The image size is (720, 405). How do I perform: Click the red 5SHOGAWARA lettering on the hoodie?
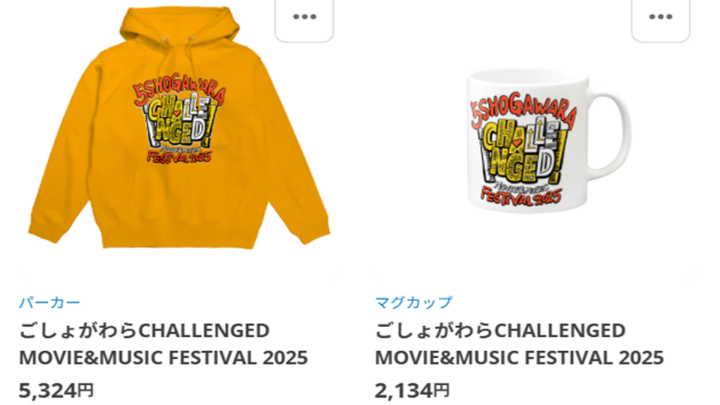pyautogui.click(x=180, y=93)
